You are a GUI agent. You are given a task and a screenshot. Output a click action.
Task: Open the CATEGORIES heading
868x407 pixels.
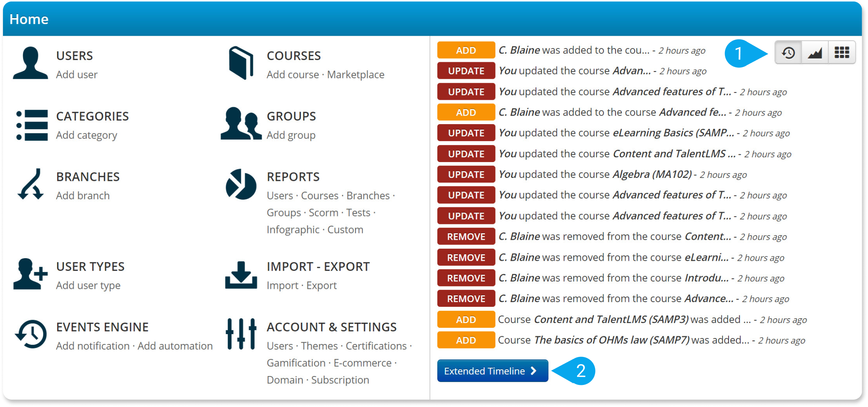[x=92, y=116]
